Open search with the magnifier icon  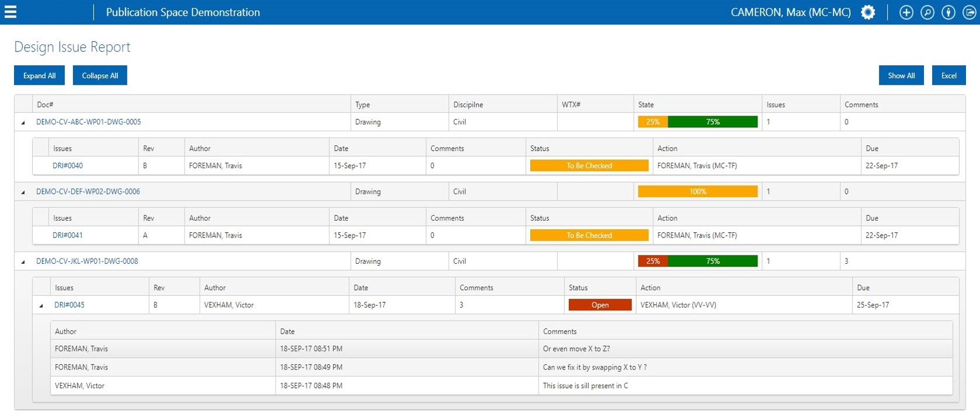[x=927, y=12]
